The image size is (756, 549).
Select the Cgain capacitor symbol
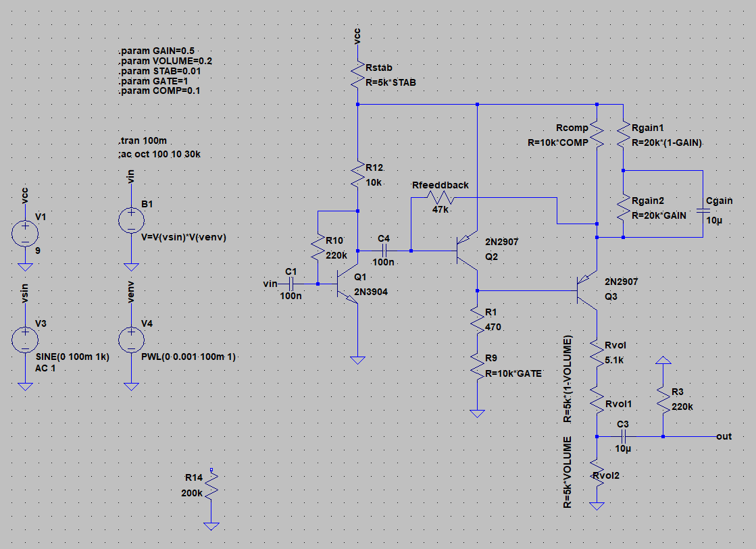click(703, 211)
